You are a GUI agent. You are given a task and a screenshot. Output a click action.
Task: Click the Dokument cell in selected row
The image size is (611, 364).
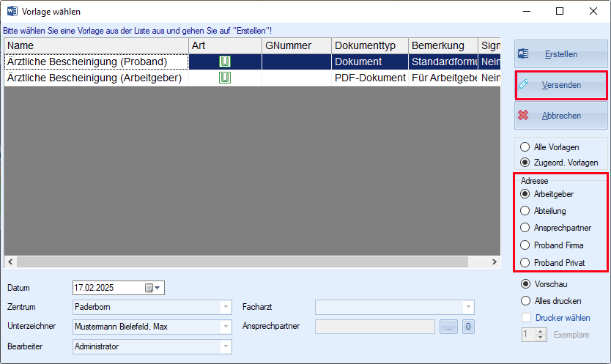pos(370,62)
